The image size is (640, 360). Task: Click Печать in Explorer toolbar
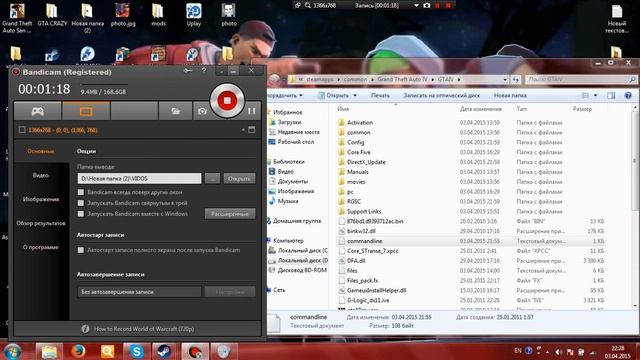[x=380, y=95]
